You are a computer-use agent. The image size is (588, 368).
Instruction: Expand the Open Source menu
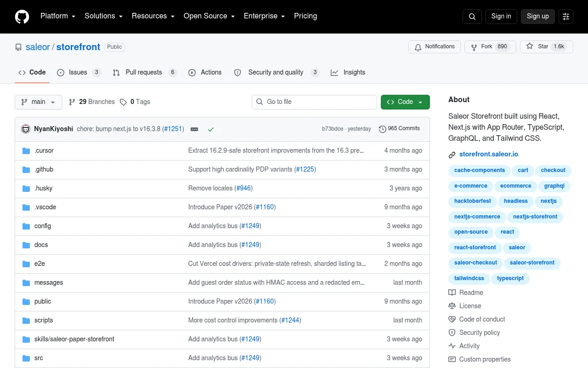click(x=209, y=16)
